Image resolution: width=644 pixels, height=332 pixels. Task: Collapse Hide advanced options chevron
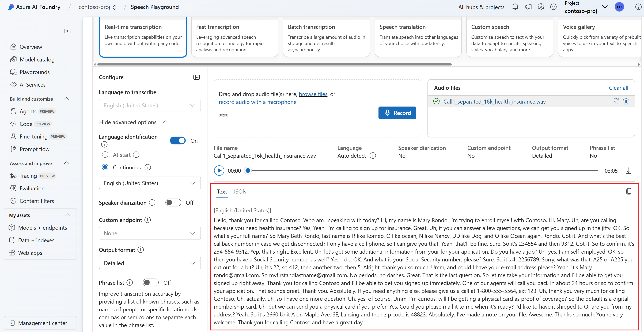coord(165,122)
